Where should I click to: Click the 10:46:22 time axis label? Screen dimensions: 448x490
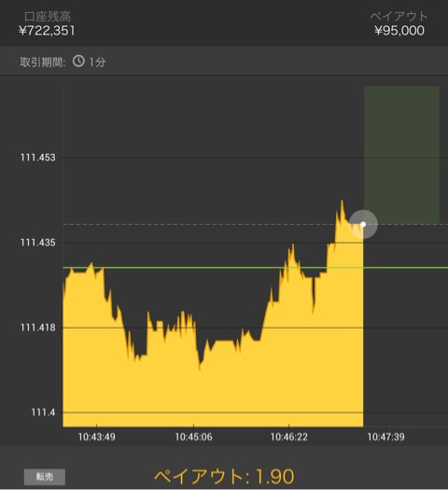click(x=289, y=437)
